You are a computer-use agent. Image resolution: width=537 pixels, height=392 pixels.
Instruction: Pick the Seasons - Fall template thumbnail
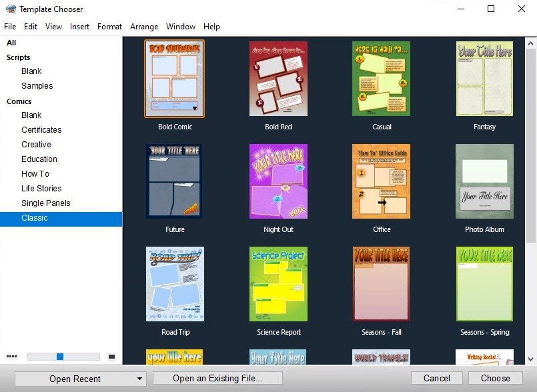pyautogui.click(x=381, y=284)
